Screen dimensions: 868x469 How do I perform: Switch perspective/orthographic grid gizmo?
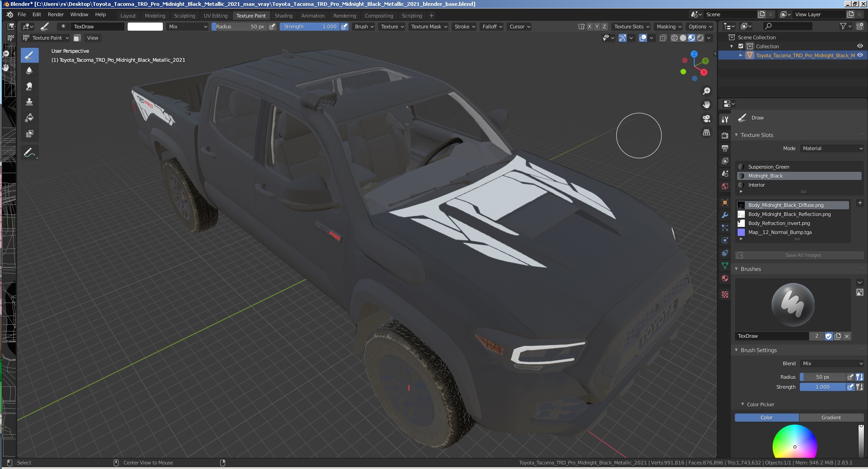pyautogui.click(x=706, y=133)
